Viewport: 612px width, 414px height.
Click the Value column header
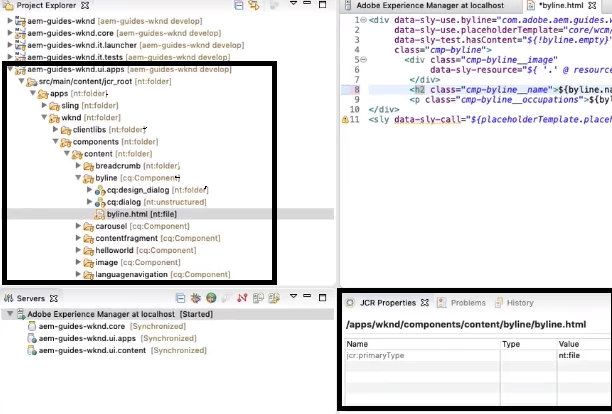tap(584, 344)
